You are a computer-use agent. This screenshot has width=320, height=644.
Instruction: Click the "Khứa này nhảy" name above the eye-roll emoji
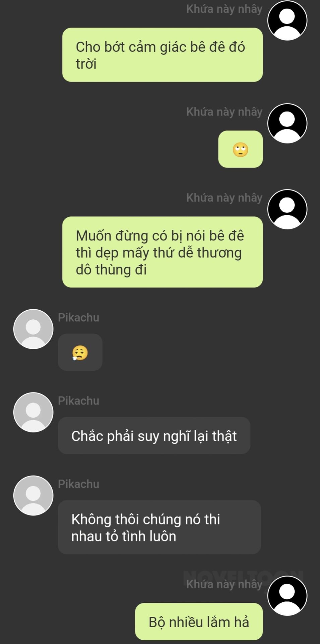point(224,112)
